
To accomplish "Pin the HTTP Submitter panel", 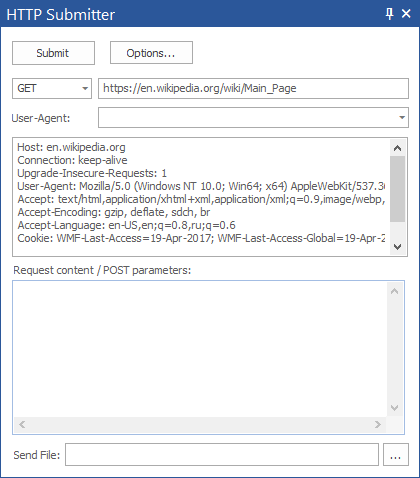I will 389,14.
